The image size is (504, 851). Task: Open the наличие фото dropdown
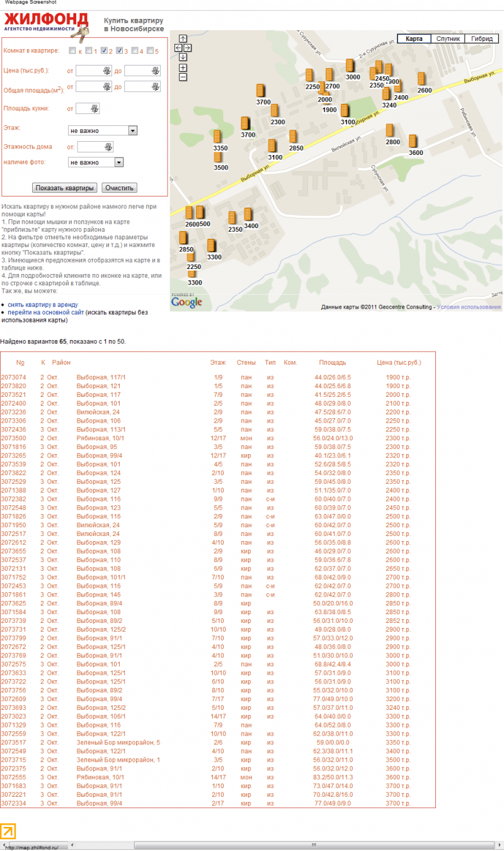[96, 162]
